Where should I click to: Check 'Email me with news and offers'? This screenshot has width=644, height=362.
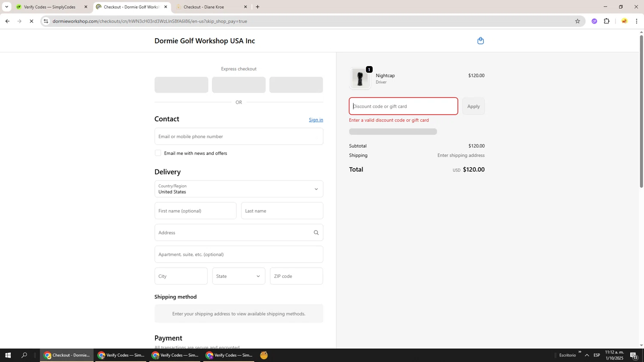point(158,153)
